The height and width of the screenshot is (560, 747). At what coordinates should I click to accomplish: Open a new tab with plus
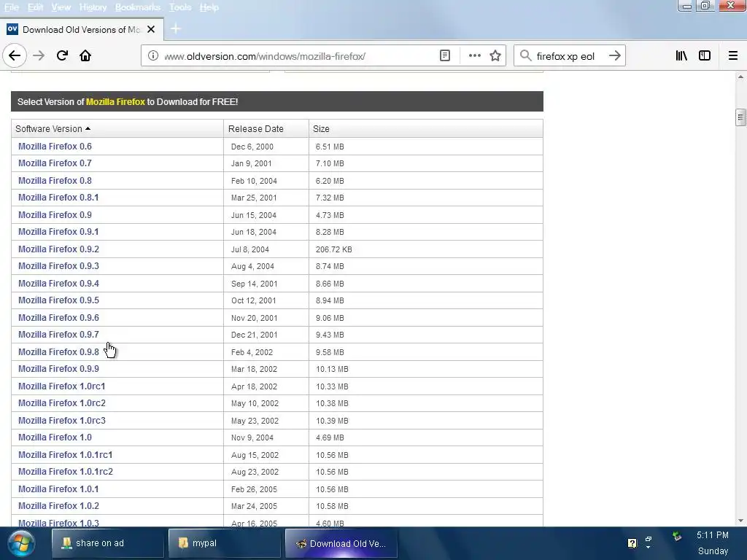(x=176, y=28)
